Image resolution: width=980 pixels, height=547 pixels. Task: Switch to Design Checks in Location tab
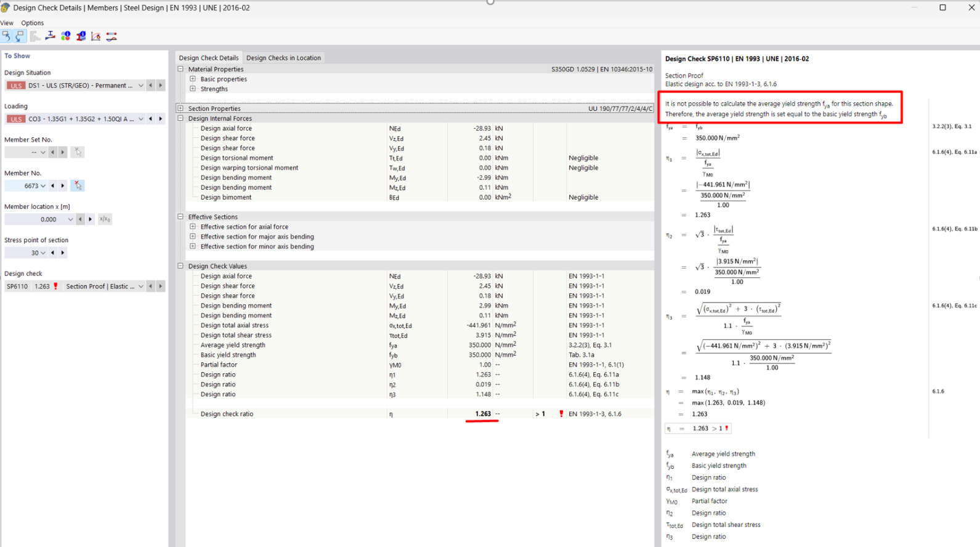pos(283,58)
